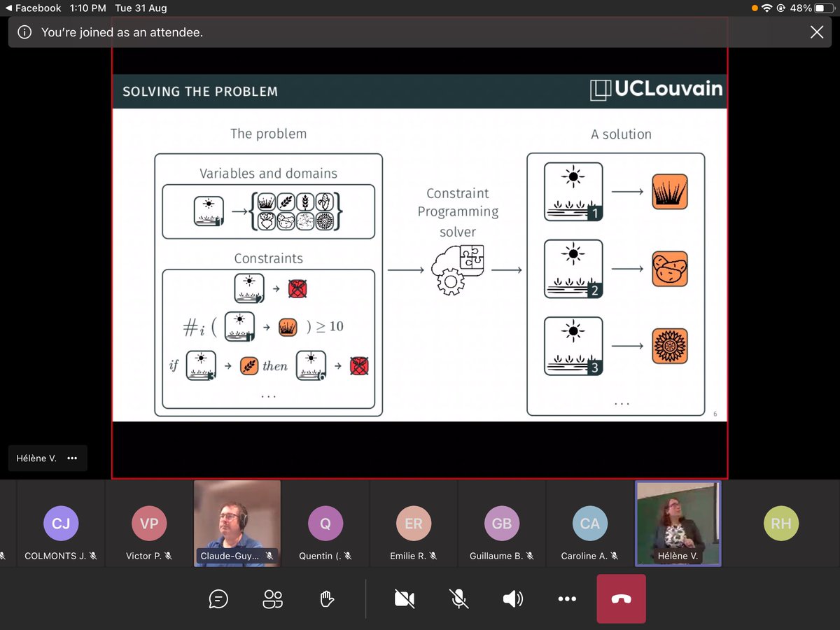
Task: Click field icon numbered 2
Action: click(573, 269)
